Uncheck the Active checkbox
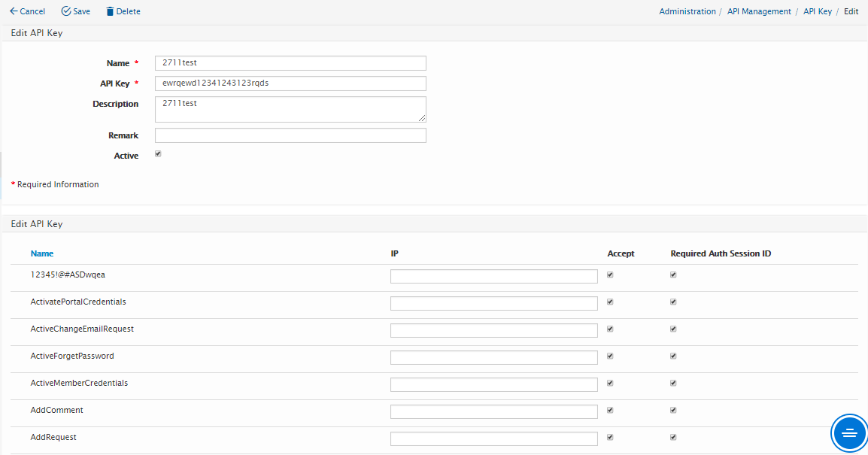Screen dimensions: 868x455 click(158, 154)
